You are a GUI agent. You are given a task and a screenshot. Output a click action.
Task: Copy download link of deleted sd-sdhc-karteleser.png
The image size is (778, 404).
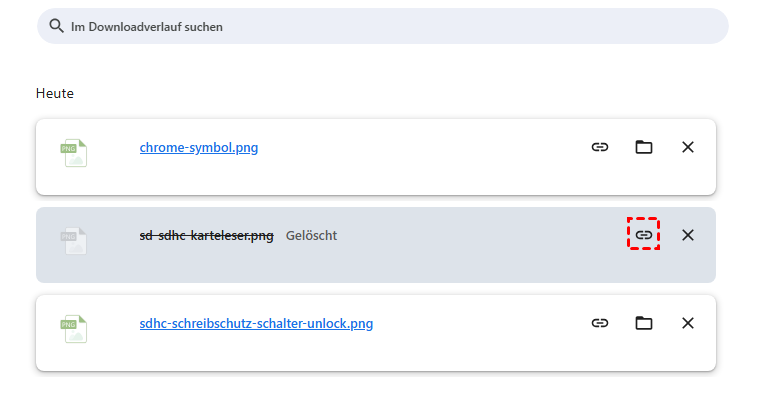(644, 235)
